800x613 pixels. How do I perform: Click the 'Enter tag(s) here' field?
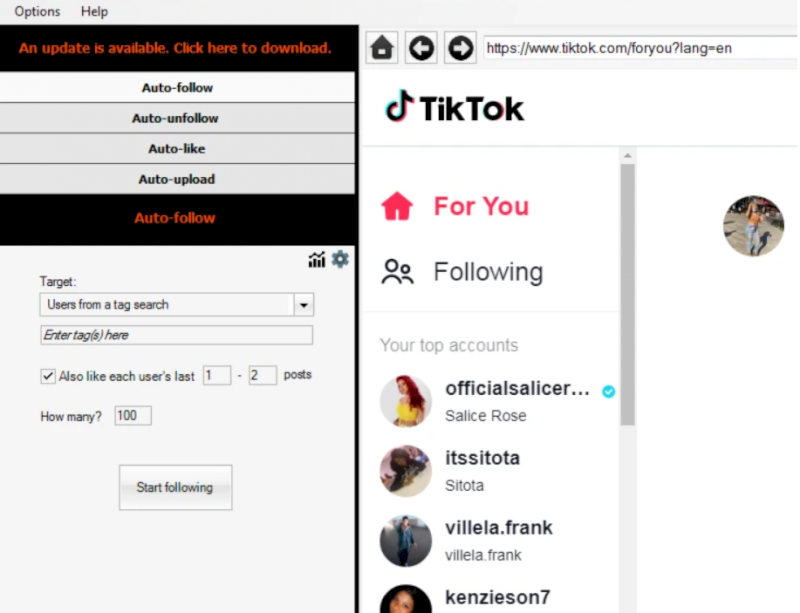coord(177,335)
